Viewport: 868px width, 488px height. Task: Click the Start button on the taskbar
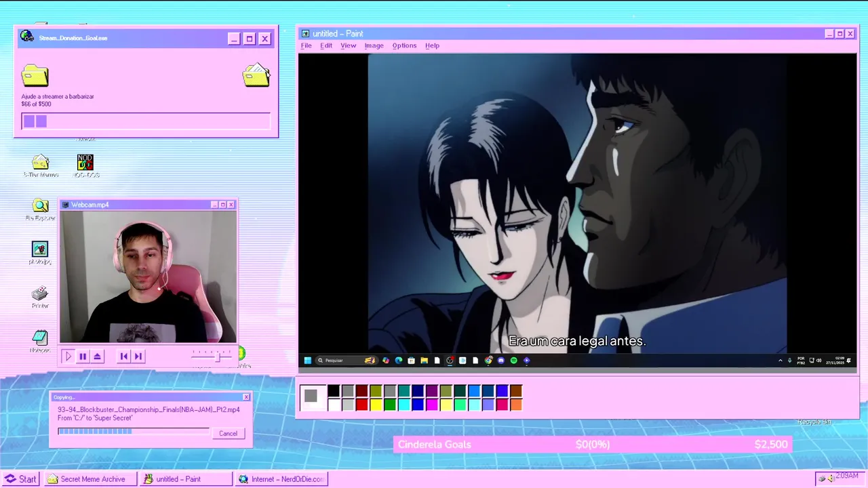tap(21, 479)
